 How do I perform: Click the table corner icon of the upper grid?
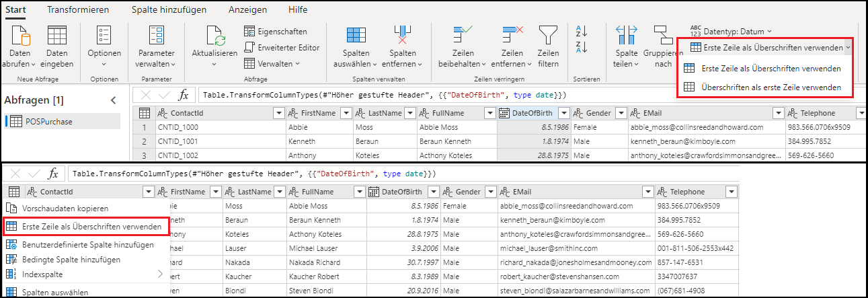(x=144, y=113)
